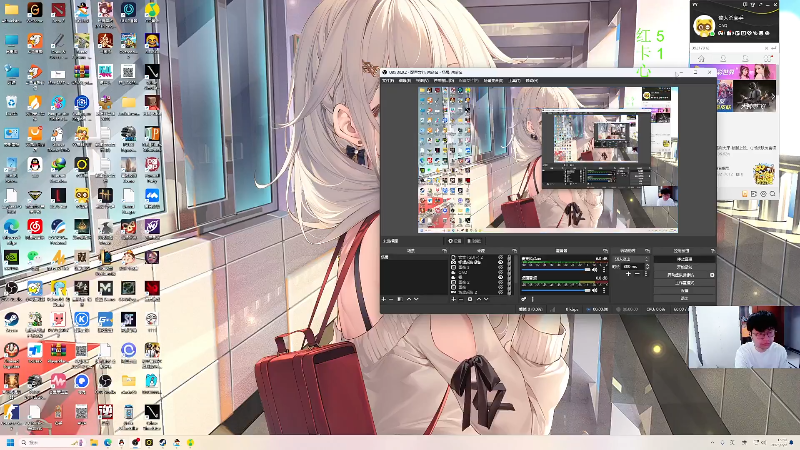Toggle visibility of the topmost OBS source
Image resolution: width=800 pixels, height=450 pixels.
click(x=501, y=257)
